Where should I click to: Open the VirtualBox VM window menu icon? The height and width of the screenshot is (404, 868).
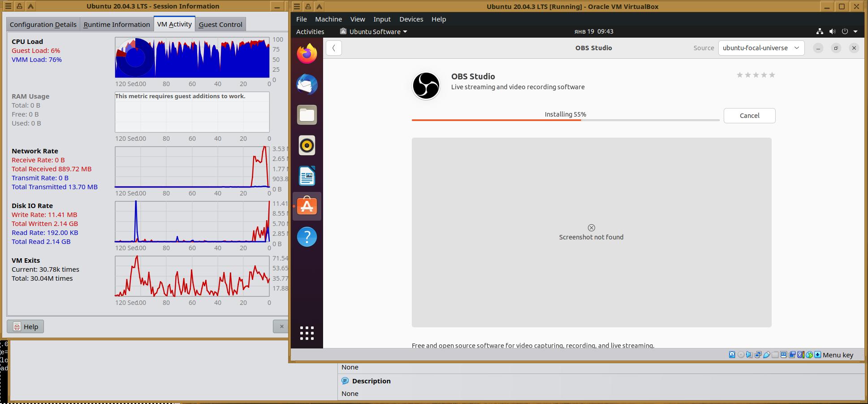coord(297,6)
